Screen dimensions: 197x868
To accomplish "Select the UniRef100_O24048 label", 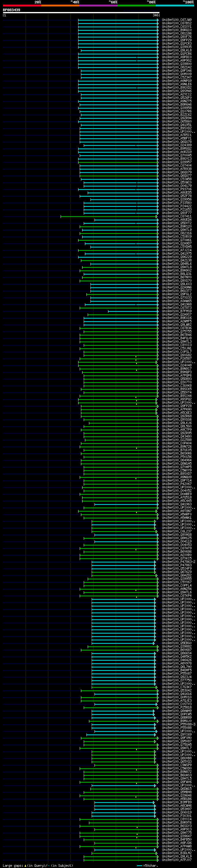I will click(x=177, y=365).
